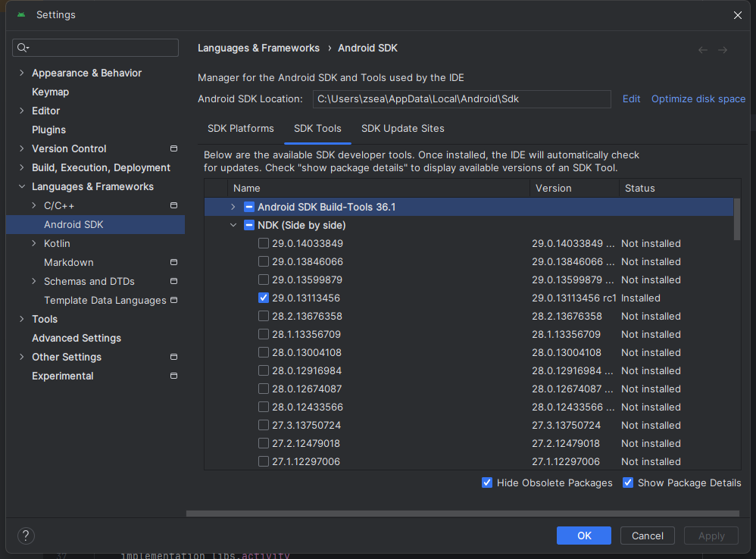The image size is (756, 559).
Task: Click the NDK (Side by side) tri-state checkbox icon
Action: click(x=249, y=225)
